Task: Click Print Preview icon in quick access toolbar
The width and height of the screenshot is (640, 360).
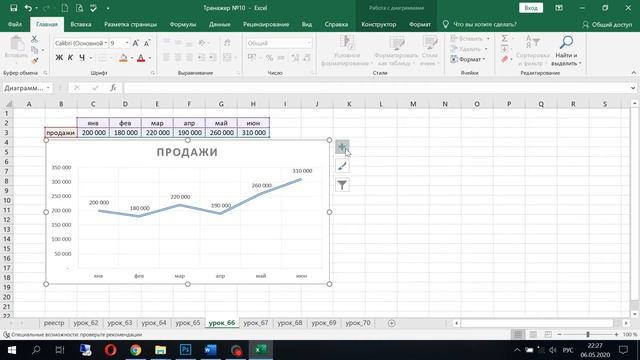Action: [79, 8]
